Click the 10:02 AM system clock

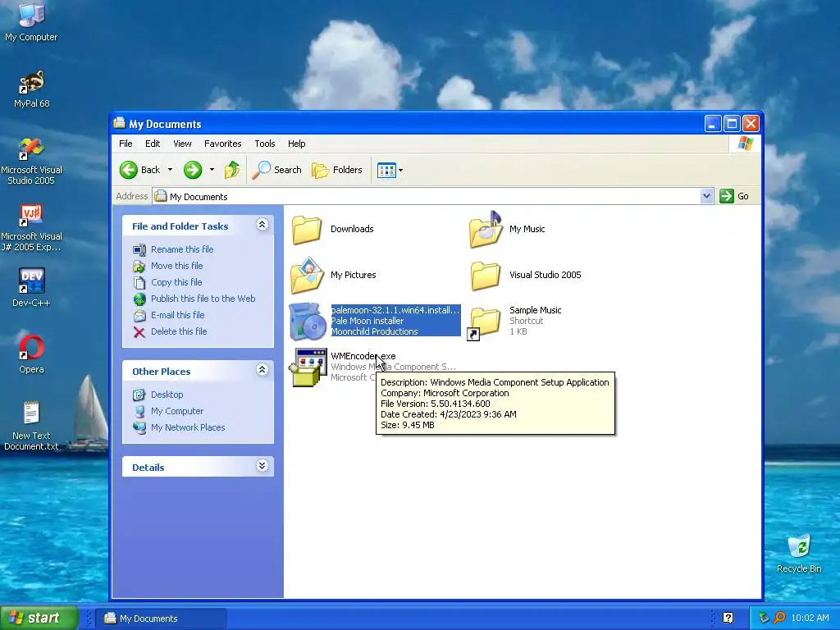(810, 619)
